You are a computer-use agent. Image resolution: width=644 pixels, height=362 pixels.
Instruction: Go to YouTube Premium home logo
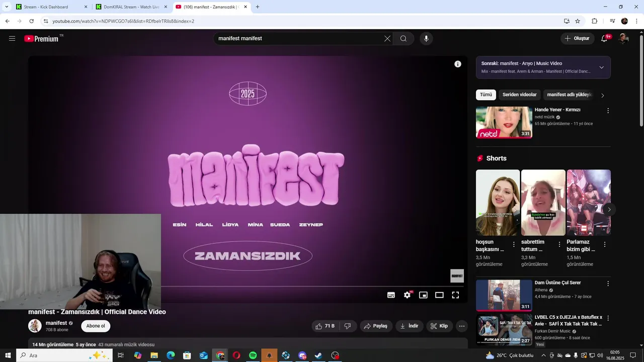(x=41, y=39)
